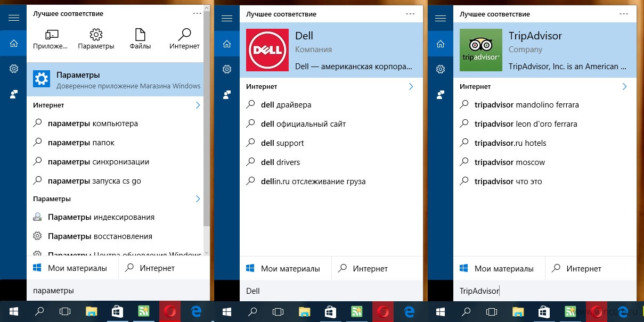Screen dimensions: 644x322
Task: Select suggestion параметры синхронизации
Action: 115,162
